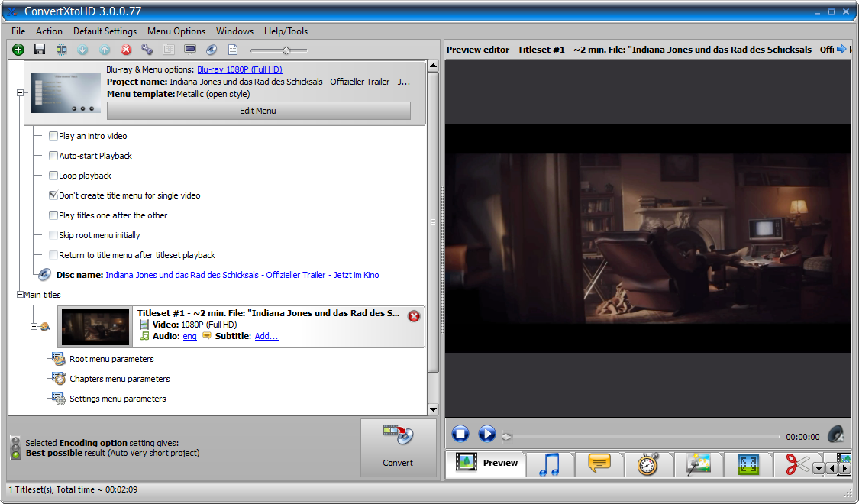This screenshot has height=504, width=859.
Task: Click the tree panel scroll down arrow
Action: tap(434, 409)
